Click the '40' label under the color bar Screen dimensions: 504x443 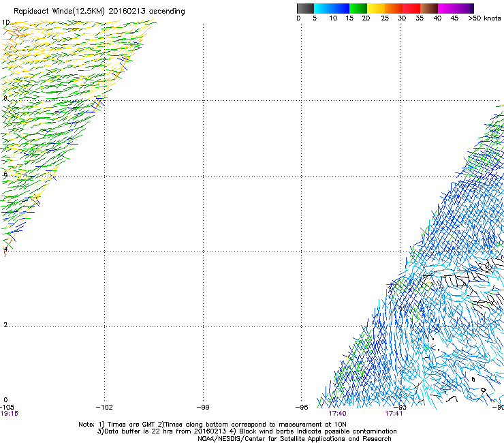[437, 18]
